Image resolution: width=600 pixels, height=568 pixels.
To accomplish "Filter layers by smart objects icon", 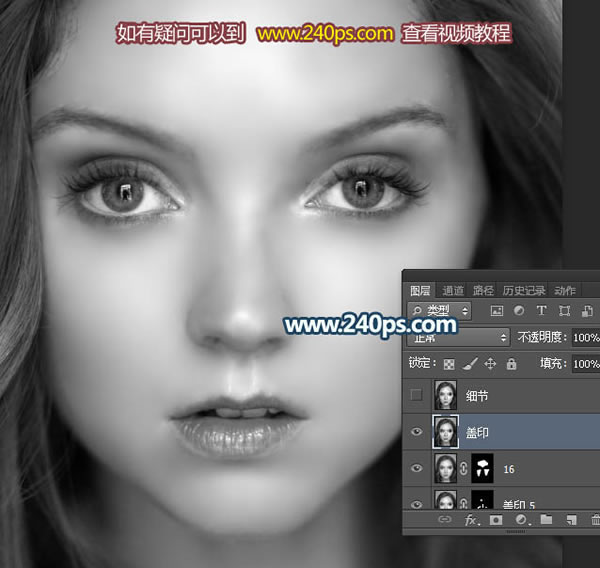I will coord(587,311).
